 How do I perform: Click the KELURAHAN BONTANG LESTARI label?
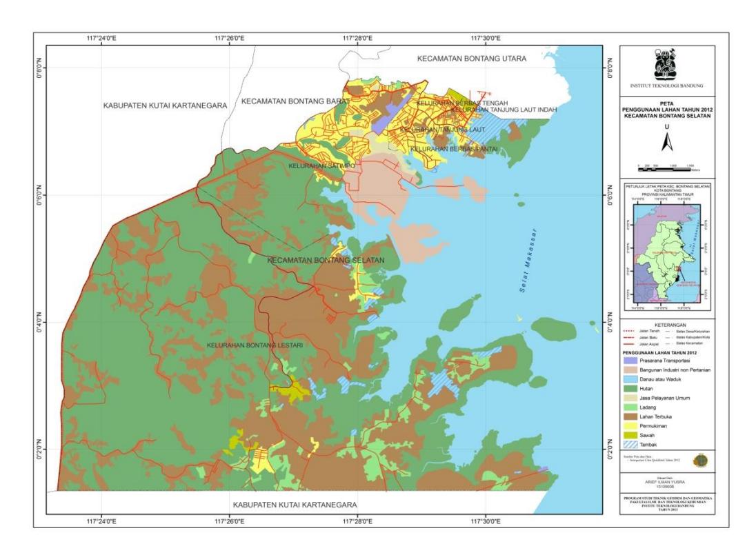point(255,345)
